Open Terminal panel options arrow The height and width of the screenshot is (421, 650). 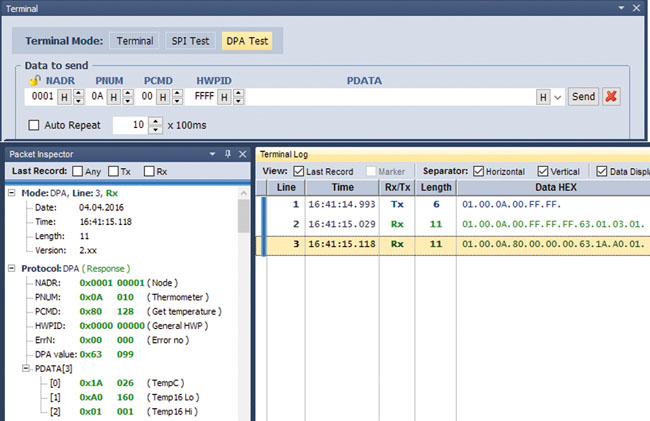(621, 8)
